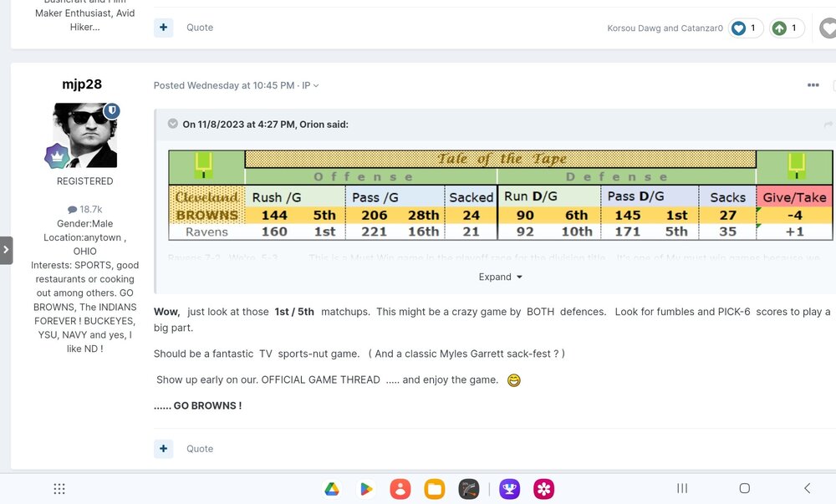
Task: Open the 'Posted Wednesday at 10:45 PM' timestamp link
Action: pos(224,85)
